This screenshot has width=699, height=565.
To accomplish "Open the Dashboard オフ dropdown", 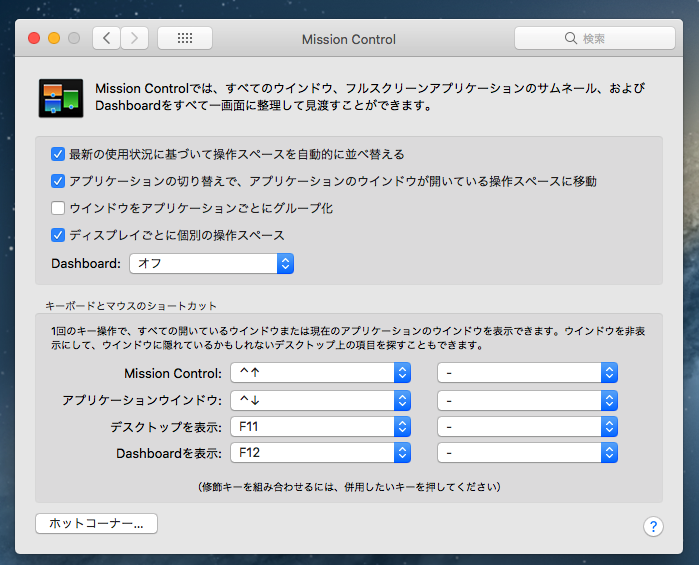I will [x=211, y=264].
